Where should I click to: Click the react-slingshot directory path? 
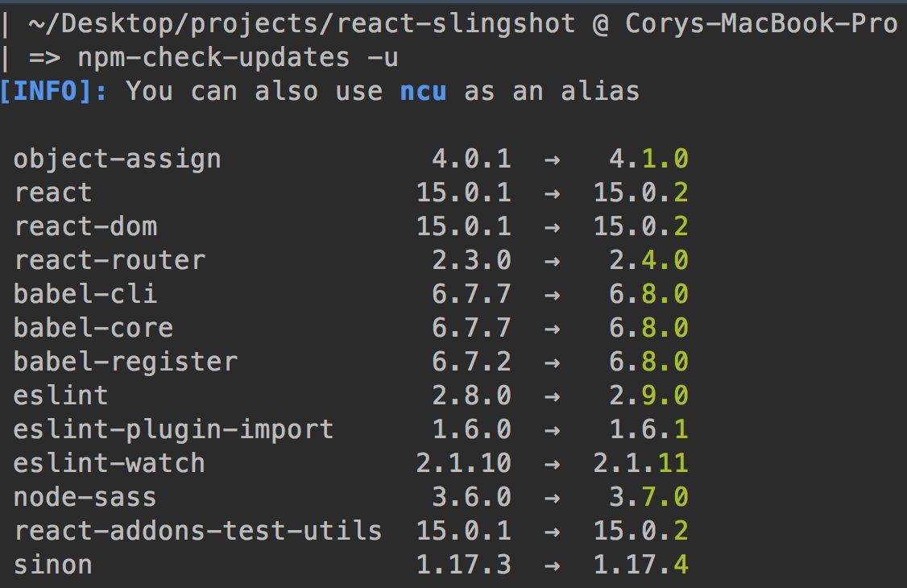(x=302, y=23)
